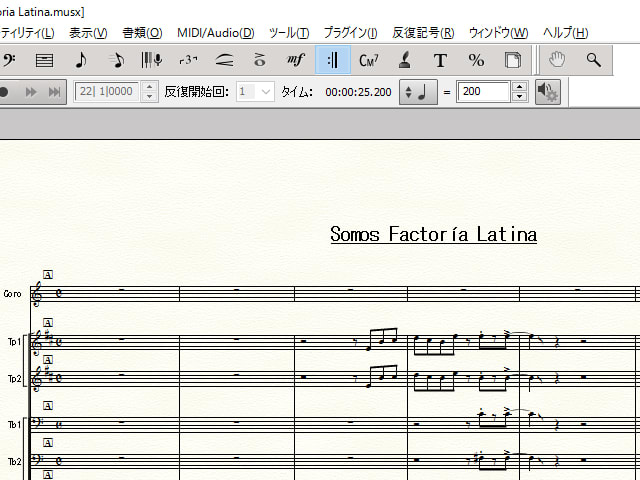Open the ユーティリティ(L) menu

[x=27, y=33]
